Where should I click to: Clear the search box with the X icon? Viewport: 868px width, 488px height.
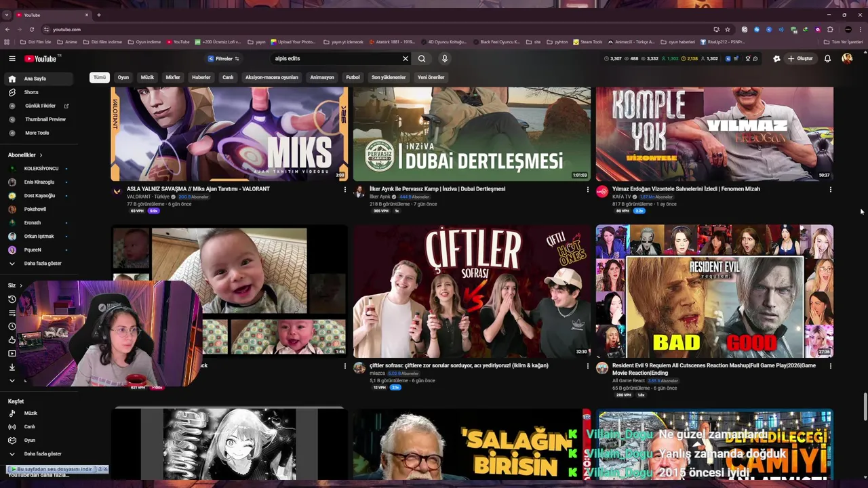pyautogui.click(x=406, y=58)
